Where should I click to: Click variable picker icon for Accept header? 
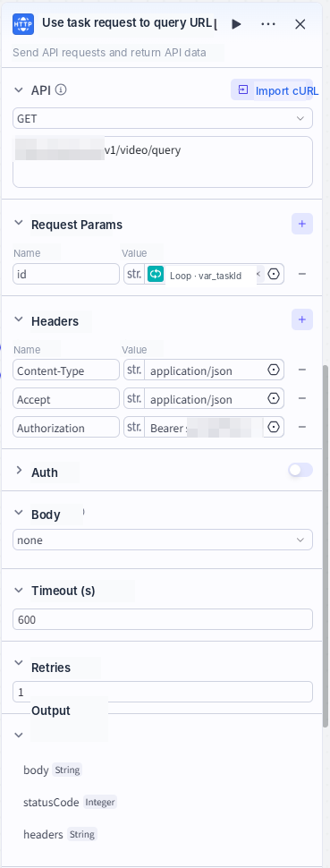(x=274, y=398)
